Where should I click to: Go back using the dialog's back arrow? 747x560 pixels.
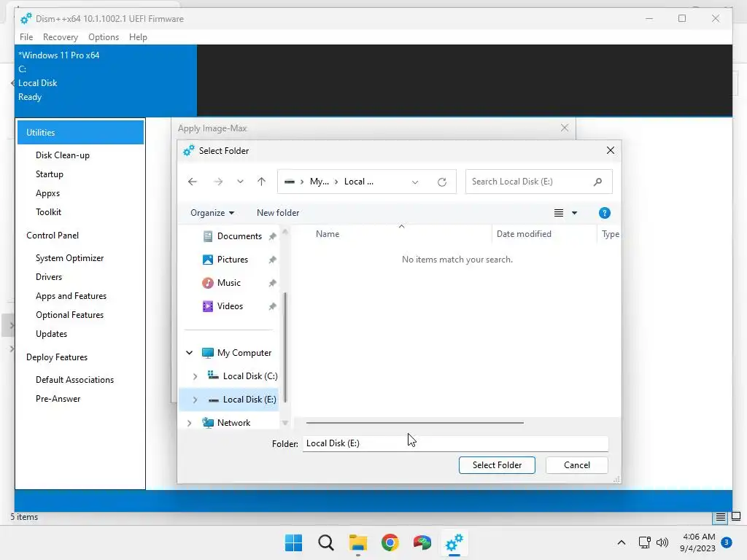[x=193, y=182]
